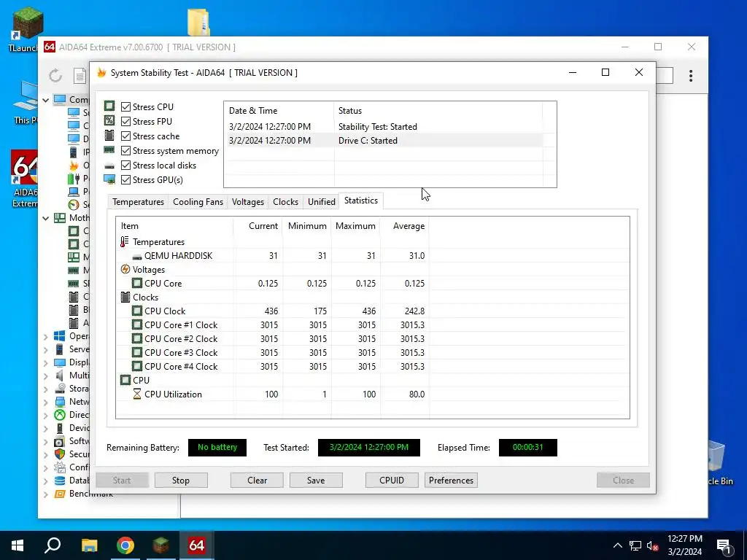Expand the Network tree node
This screenshot has height=560, width=747.
pos(46,402)
